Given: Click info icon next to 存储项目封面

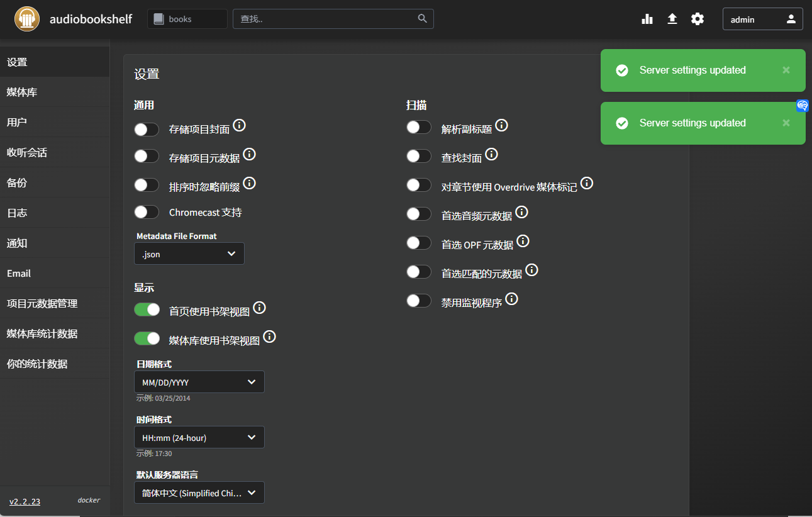Looking at the screenshot, I should (x=240, y=125).
